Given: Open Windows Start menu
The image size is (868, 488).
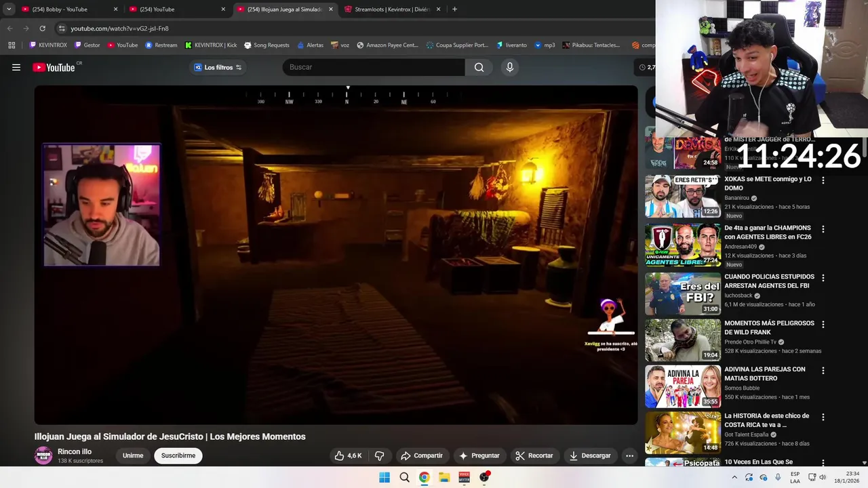Looking at the screenshot, I should pyautogui.click(x=384, y=477).
